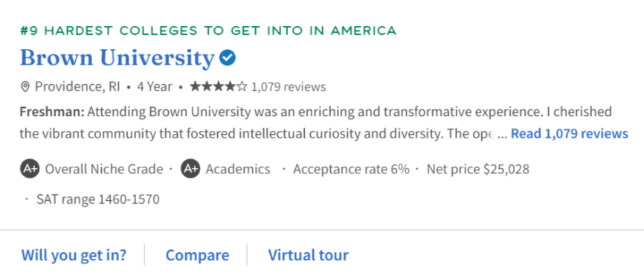Select the Compare option
This screenshot has width=644, height=276.
coord(197,255)
